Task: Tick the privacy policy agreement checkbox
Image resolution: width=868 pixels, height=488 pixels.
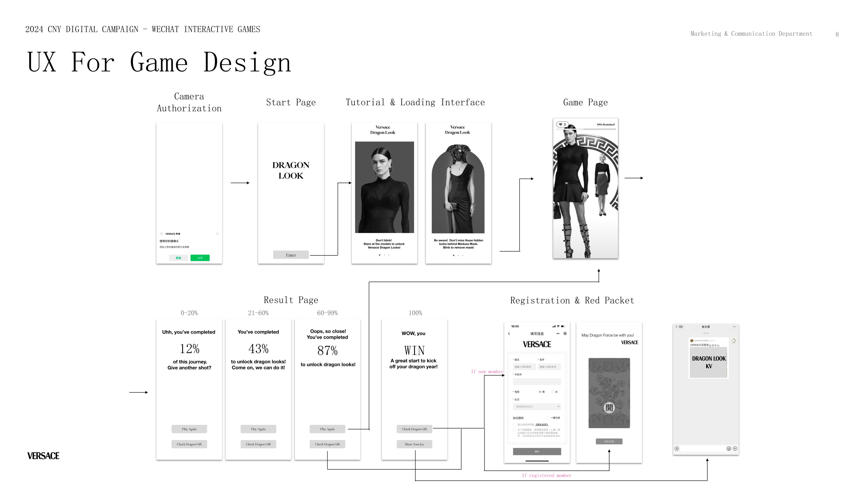Action: (x=514, y=425)
